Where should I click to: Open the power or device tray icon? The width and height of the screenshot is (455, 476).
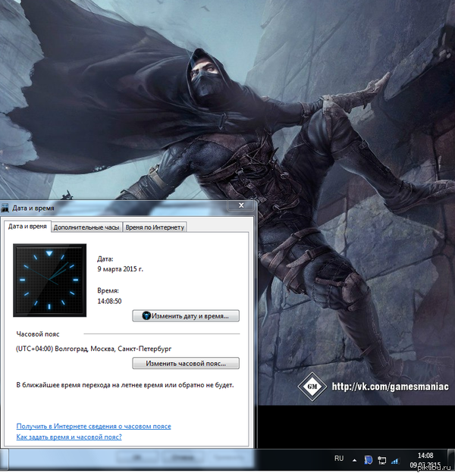[381, 461]
